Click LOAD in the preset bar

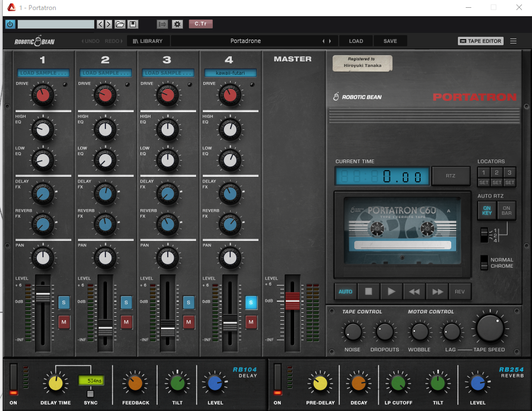[x=356, y=41]
